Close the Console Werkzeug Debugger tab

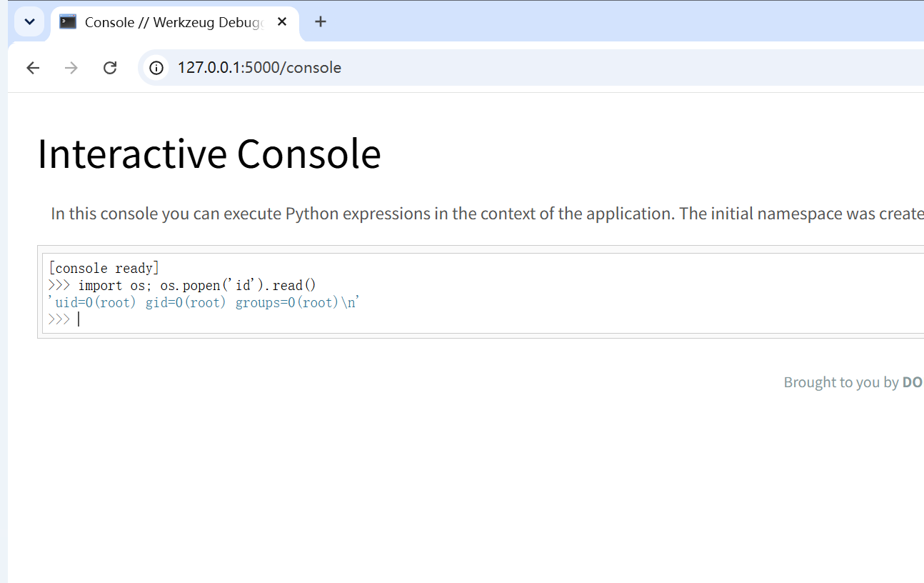tap(282, 22)
